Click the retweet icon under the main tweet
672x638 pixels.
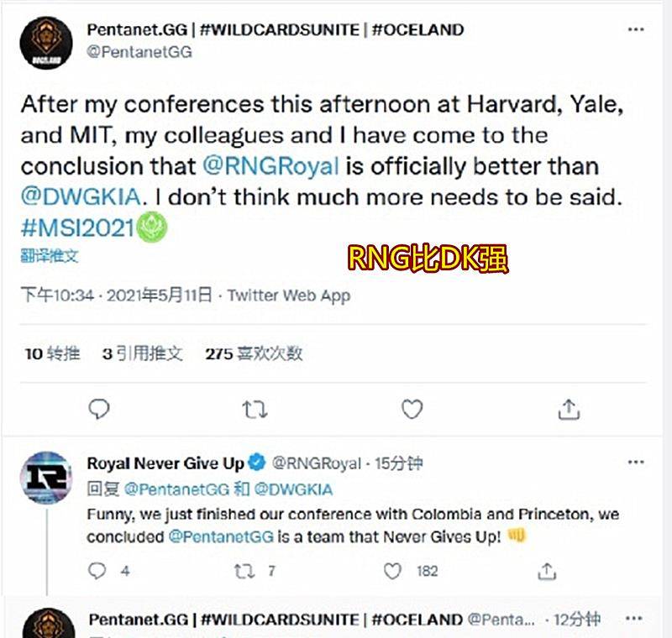(255, 409)
